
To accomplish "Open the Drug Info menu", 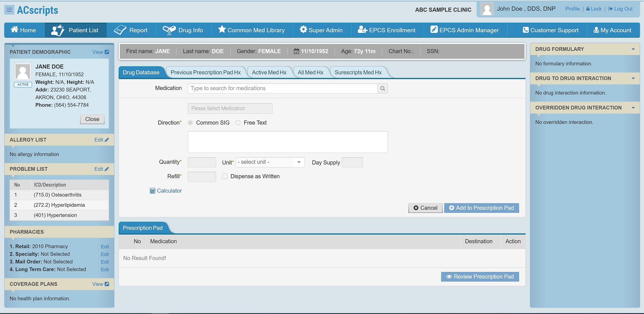I will tap(183, 30).
